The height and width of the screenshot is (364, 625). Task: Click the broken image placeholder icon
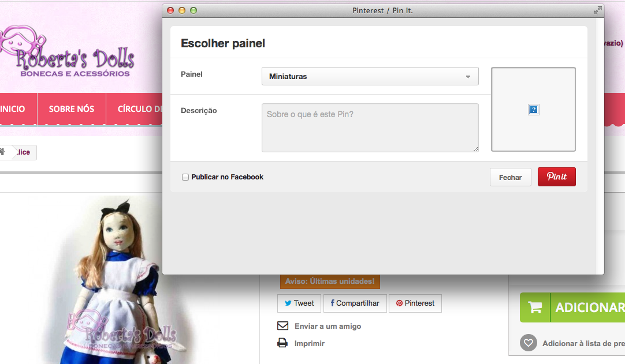pyautogui.click(x=533, y=110)
